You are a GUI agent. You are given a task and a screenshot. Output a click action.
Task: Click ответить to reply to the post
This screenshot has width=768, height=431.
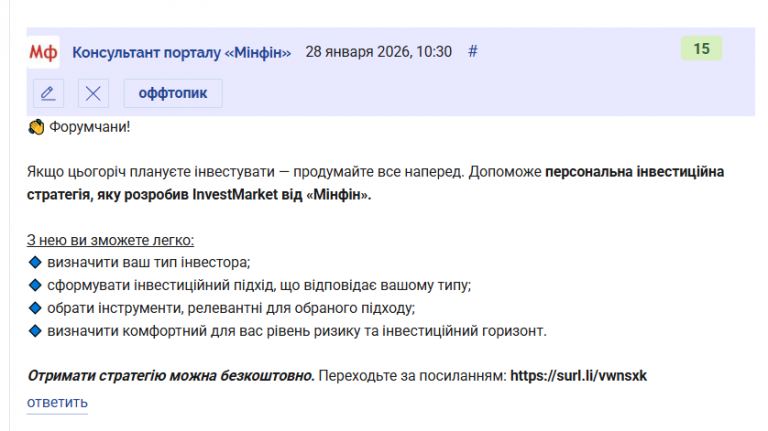click(57, 402)
